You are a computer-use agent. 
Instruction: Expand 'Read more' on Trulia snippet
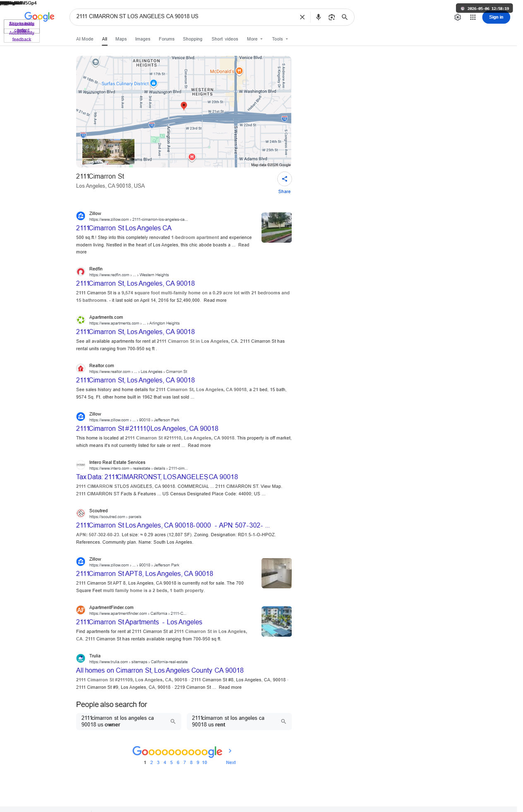pyautogui.click(x=230, y=688)
